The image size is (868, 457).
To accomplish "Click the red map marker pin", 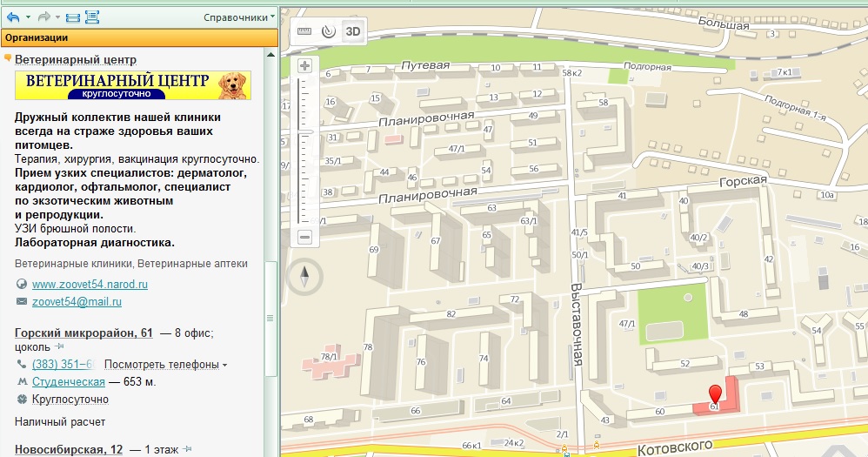I will point(715,393).
